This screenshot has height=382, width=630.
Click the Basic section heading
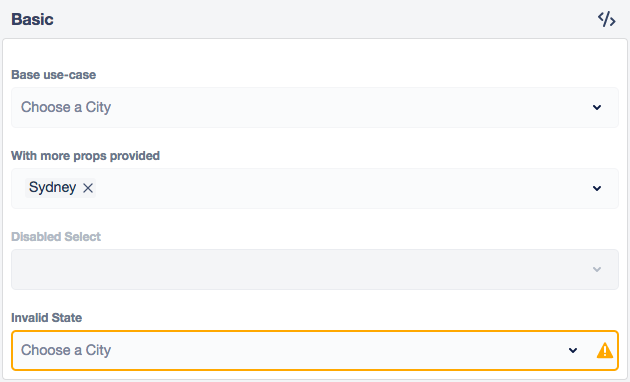pyautogui.click(x=32, y=19)
